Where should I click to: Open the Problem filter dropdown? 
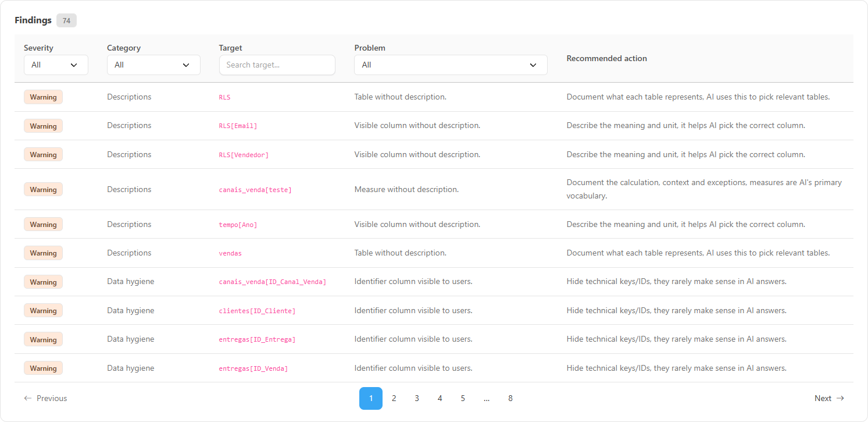[451, 65]
